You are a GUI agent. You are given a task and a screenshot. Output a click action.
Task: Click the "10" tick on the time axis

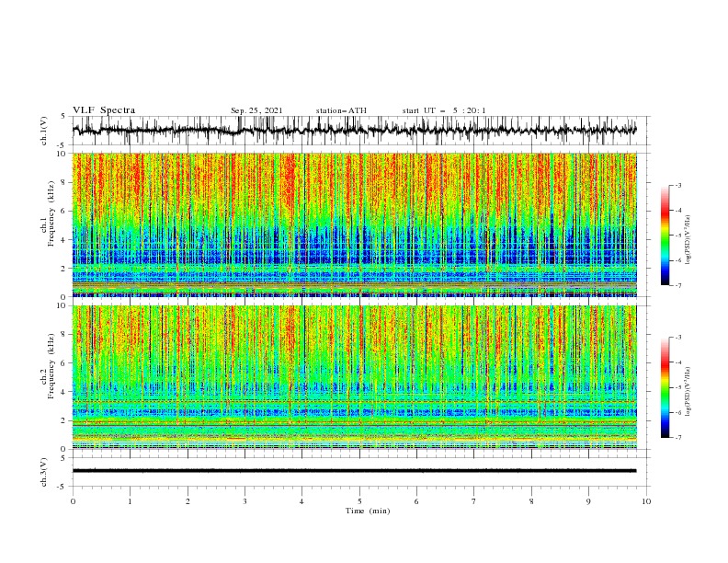coord(646,501)
